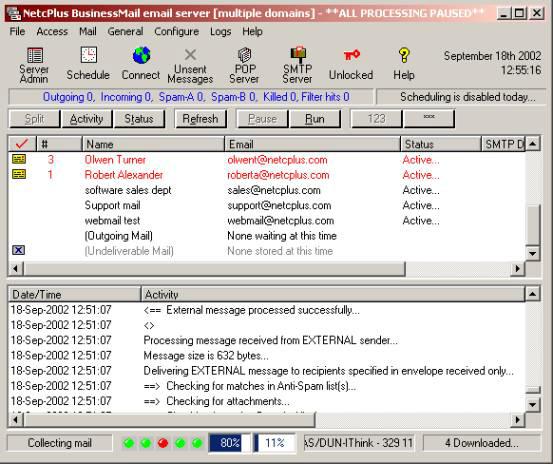Open the Access menu
Screen dimensions: 553x464
(52, 32)
